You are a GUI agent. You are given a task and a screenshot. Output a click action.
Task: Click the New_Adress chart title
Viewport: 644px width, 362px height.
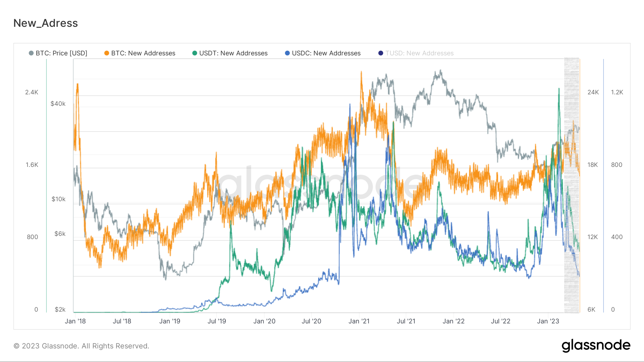(45, 23)
